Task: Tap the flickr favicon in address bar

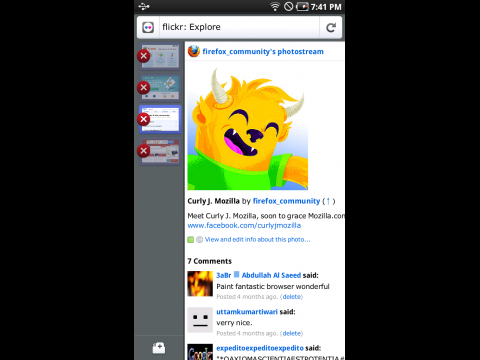Action: [148, 27]
